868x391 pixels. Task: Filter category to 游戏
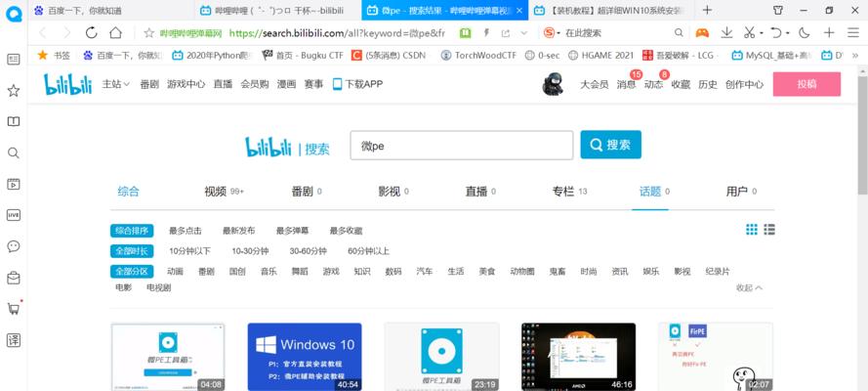pos(331,272)
